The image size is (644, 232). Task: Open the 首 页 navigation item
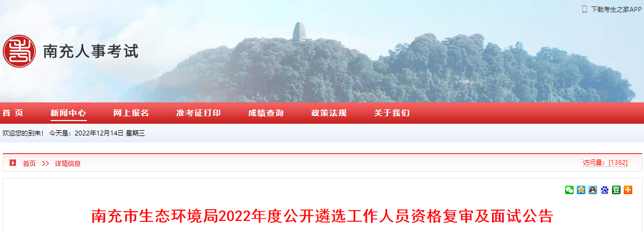(13, 113)
